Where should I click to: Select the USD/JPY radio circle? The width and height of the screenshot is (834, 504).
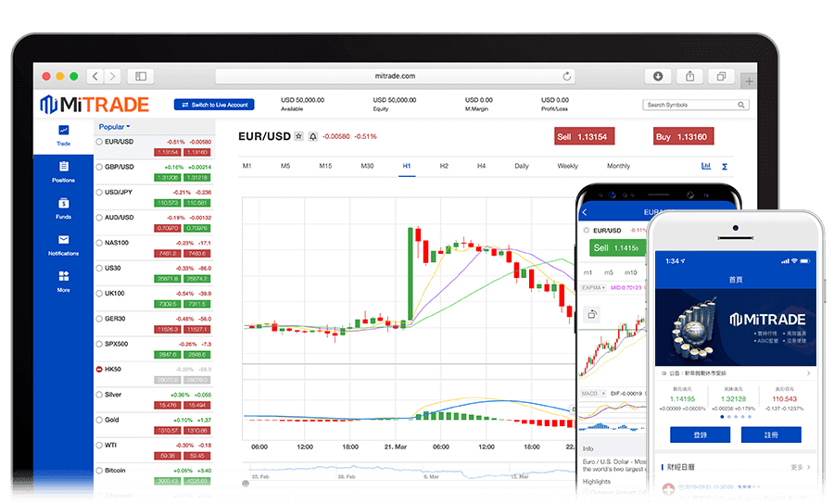pyautogui.click(x=100, y=193)
